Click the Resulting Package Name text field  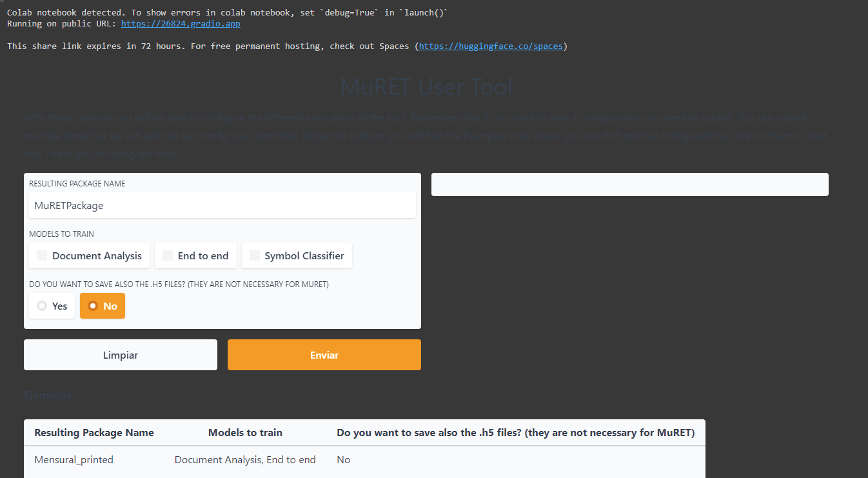click(x=222, y=205)
